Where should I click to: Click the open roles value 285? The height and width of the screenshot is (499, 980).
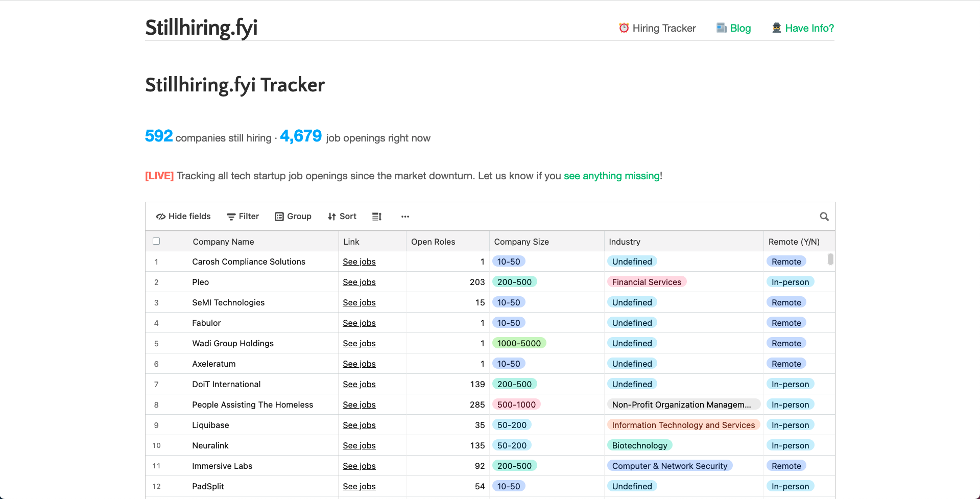click(477, 405)
